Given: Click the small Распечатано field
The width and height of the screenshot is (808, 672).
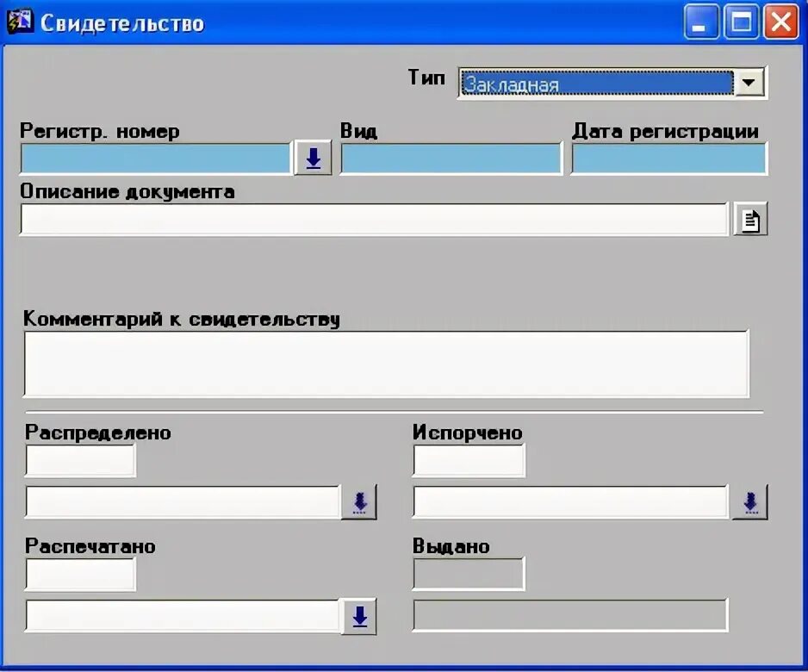Looking at the screenshot, I should [80, 574].
